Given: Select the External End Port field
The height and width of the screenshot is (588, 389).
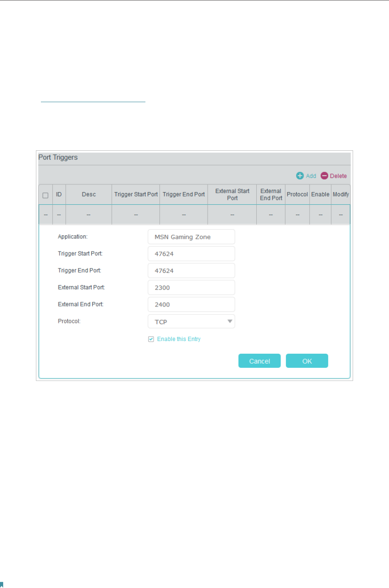Looking at the screenshot, I should click(191, 304).
